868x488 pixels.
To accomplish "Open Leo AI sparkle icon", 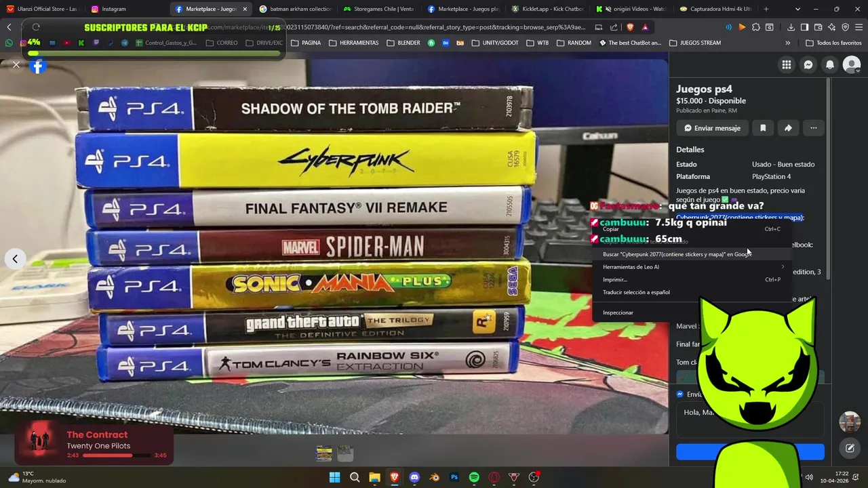I will (x=831, y=27).
